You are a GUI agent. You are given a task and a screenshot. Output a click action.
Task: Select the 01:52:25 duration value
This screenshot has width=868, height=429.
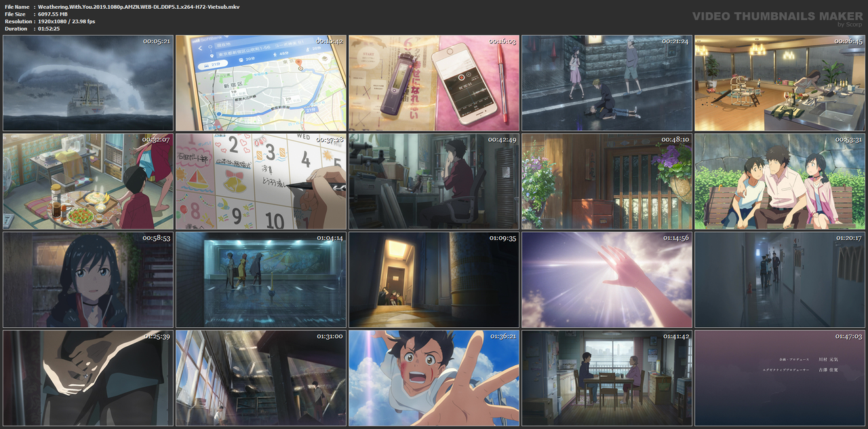49,29
